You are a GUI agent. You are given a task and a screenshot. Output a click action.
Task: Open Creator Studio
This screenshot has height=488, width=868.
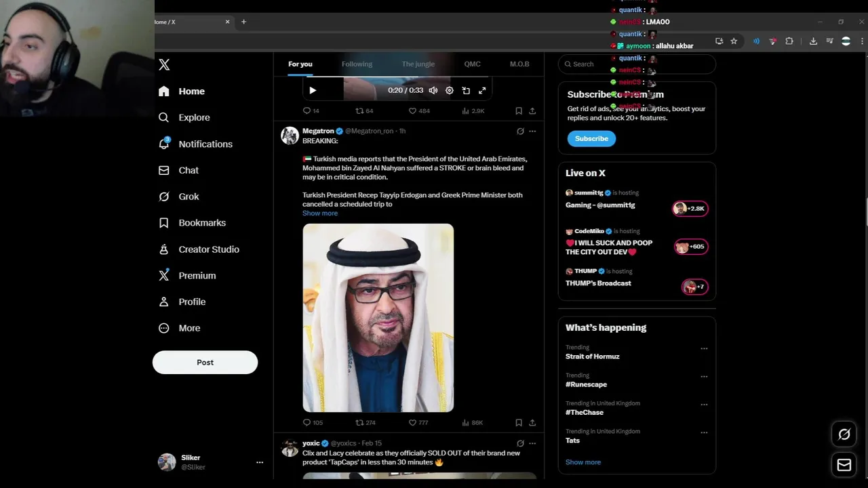click(x=199, y=249)
